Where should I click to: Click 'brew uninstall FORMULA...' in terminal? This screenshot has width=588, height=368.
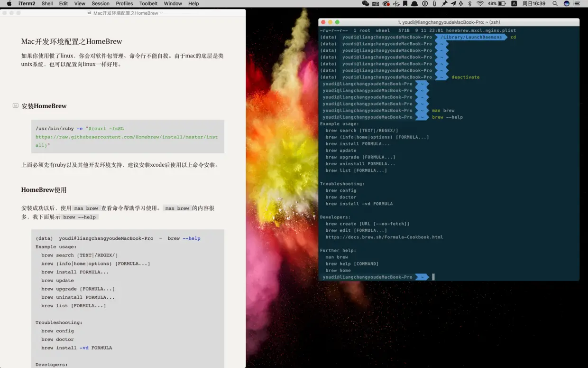coord(360,164)
